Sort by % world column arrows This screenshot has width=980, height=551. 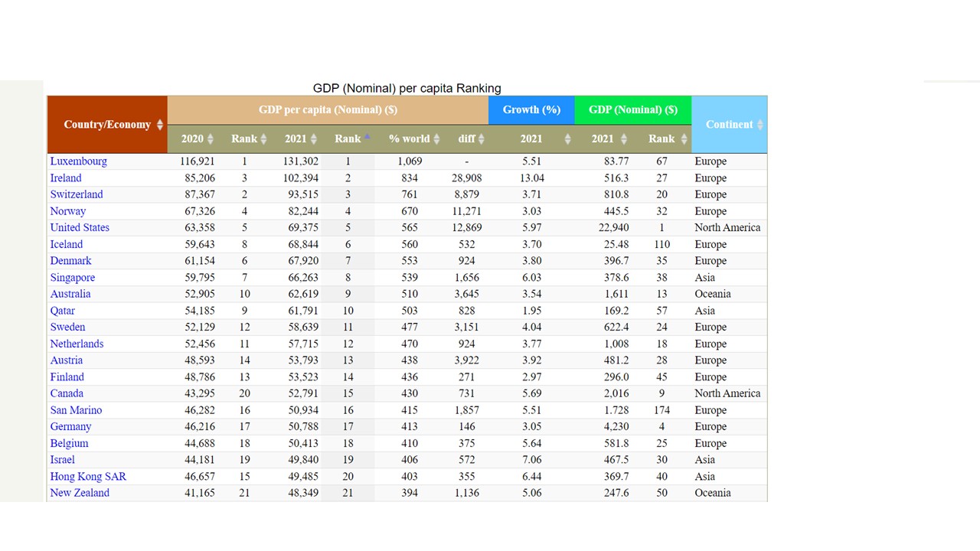point(436,139)
